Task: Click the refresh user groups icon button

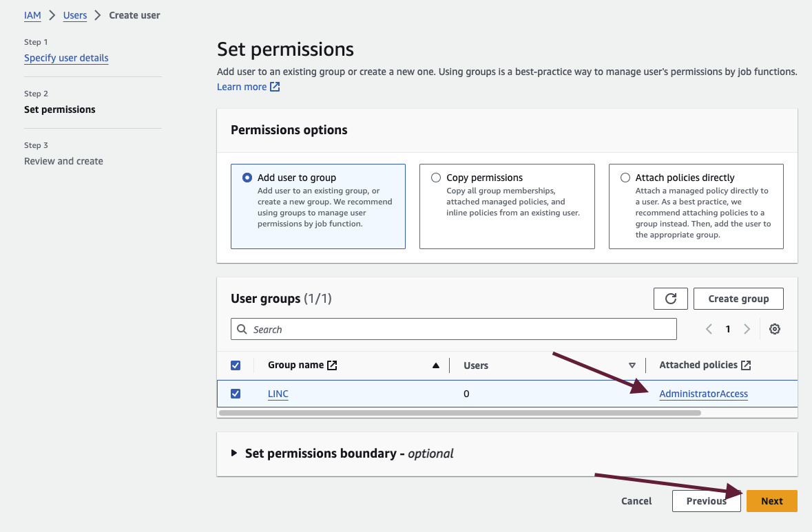Action: pos(670,299)
